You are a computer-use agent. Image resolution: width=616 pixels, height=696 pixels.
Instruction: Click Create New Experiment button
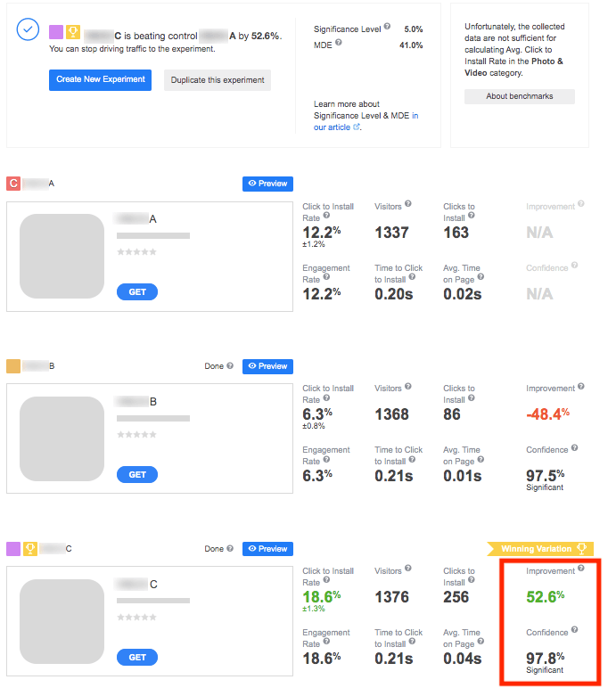(100, 79)
